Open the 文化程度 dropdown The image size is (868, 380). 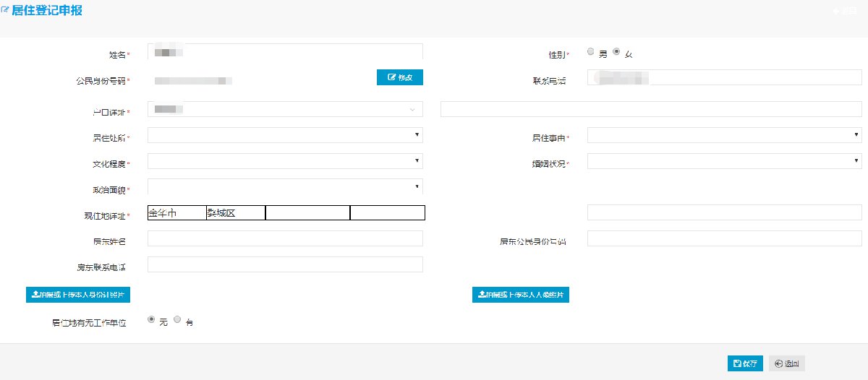point(285,161)
